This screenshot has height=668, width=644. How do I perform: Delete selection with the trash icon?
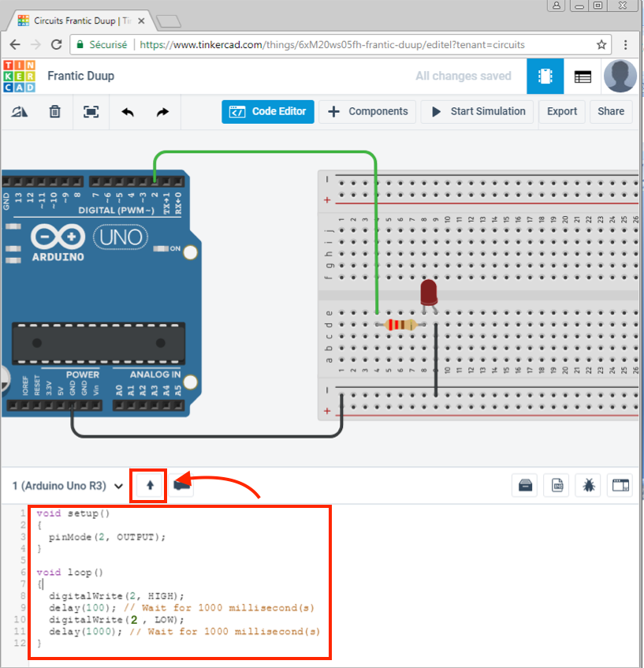pyautogui.click(x=55, y=112)
